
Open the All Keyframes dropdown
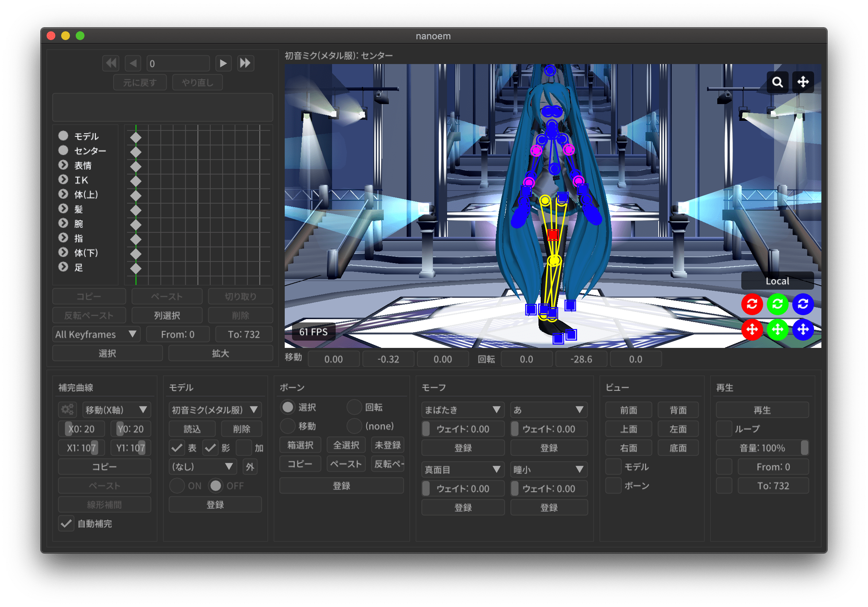96,334
